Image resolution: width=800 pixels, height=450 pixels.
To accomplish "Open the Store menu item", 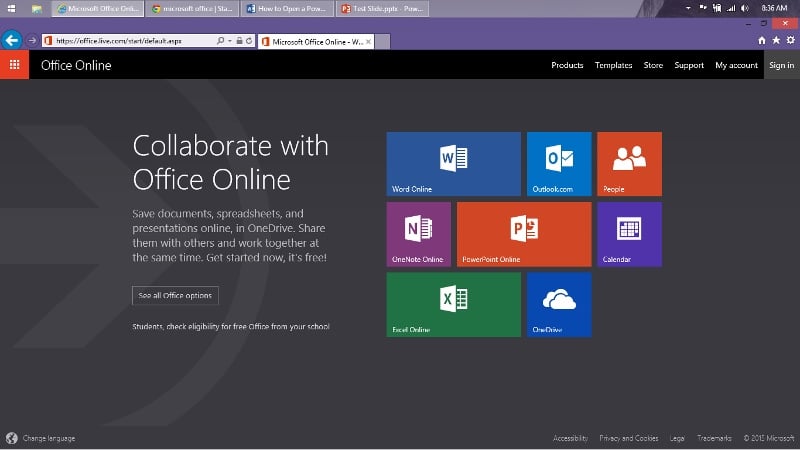I will (x=653, y=65).
